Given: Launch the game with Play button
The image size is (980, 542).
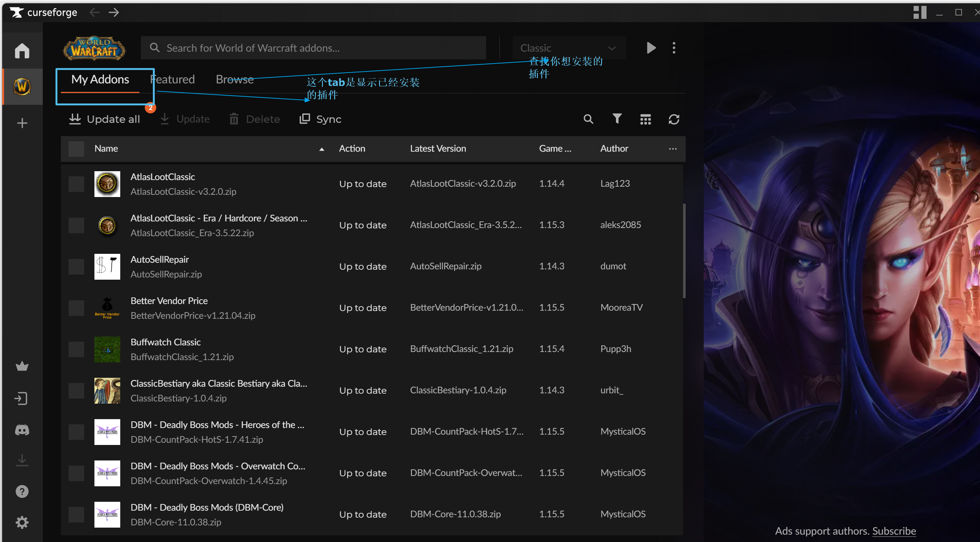Looking at the screenshot, I should pyautogui.click(x=651, y=48).
